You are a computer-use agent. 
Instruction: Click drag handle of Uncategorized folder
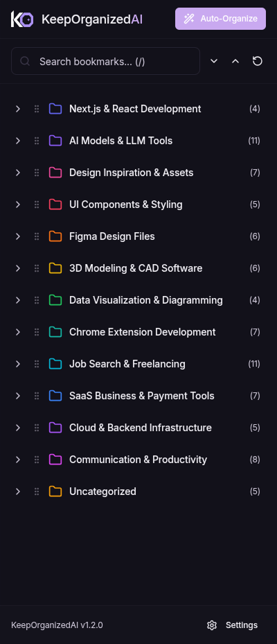pos(37,491)
